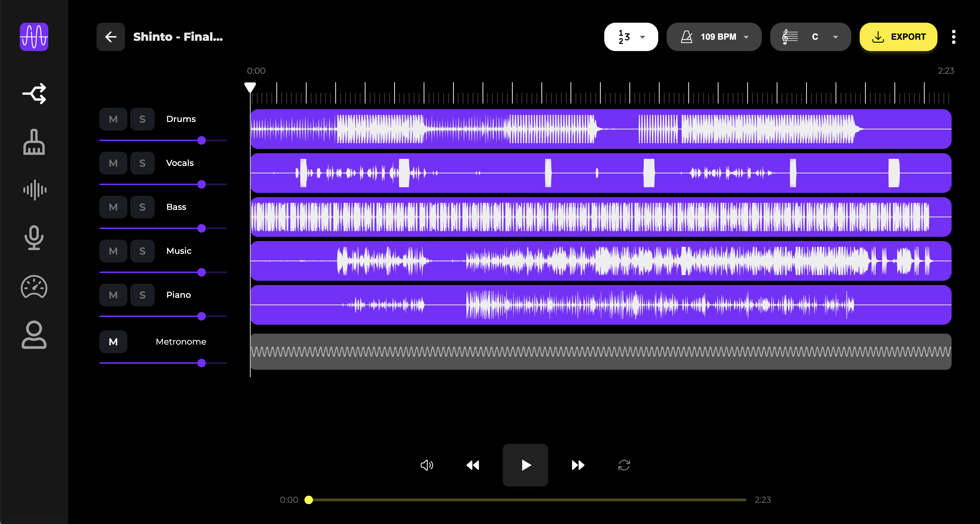
Task: Unmute the Metronome track
Action: coord(113,342)
